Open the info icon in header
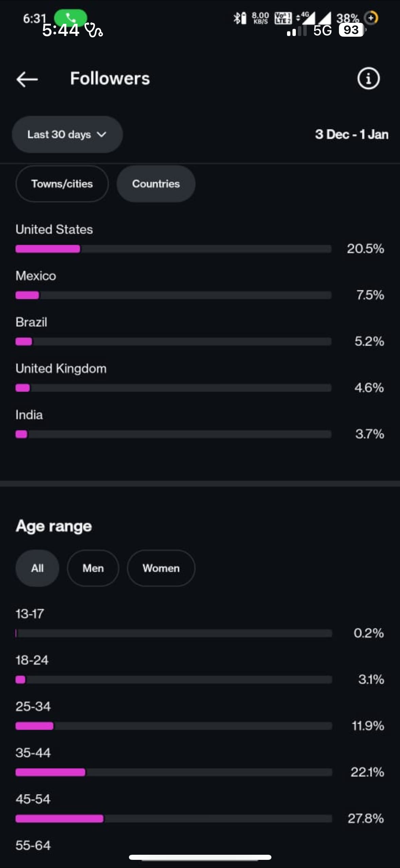 [368, 78]
